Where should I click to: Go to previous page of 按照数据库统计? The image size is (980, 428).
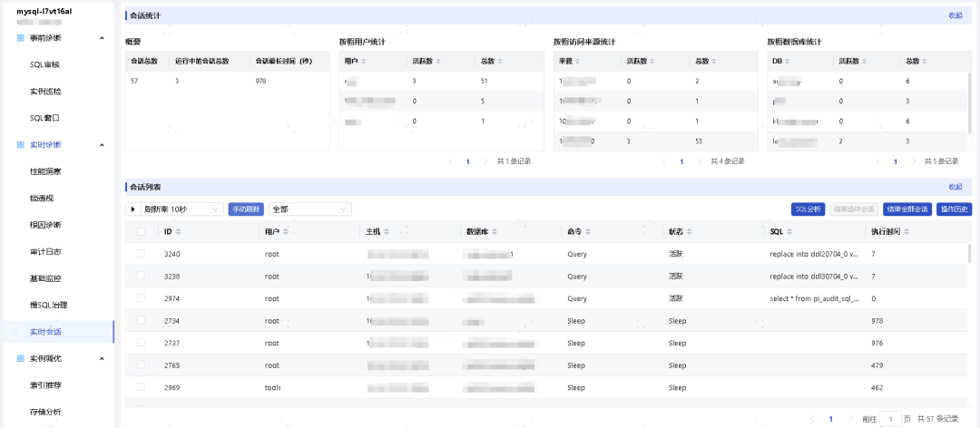pyautogui.click(x=877, y=161)
